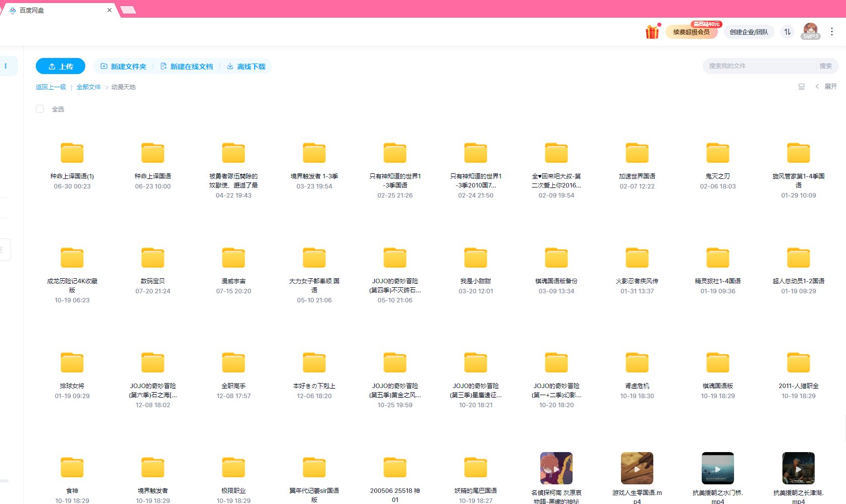Open folder 肾虚危机
The width and height of the screenshot is (846, 504).
coord(637,363)
